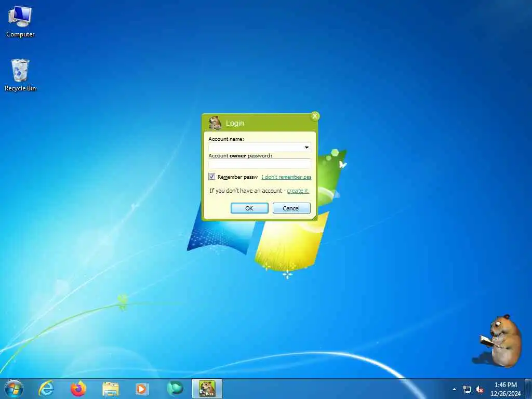Open the Computer desktop icon
This screenshot has width=532, height=399.
(20, 21)
